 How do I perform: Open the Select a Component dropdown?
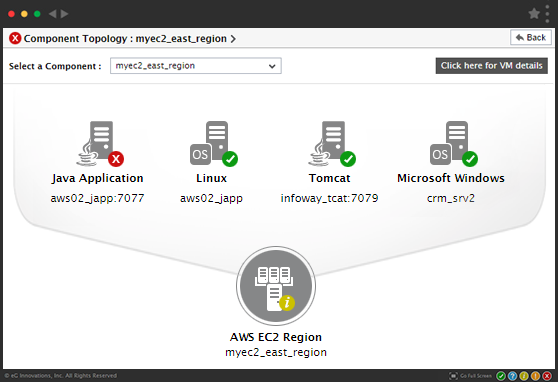point(196,66)
